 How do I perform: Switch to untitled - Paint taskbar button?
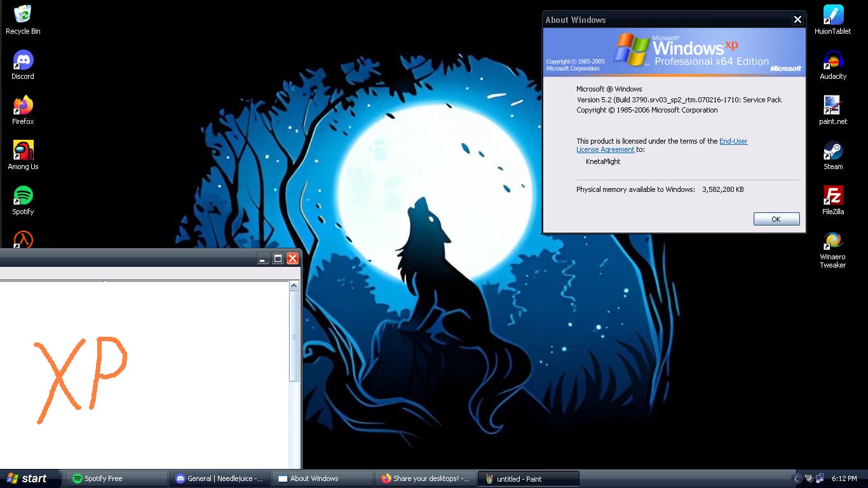tap(529, 478)
